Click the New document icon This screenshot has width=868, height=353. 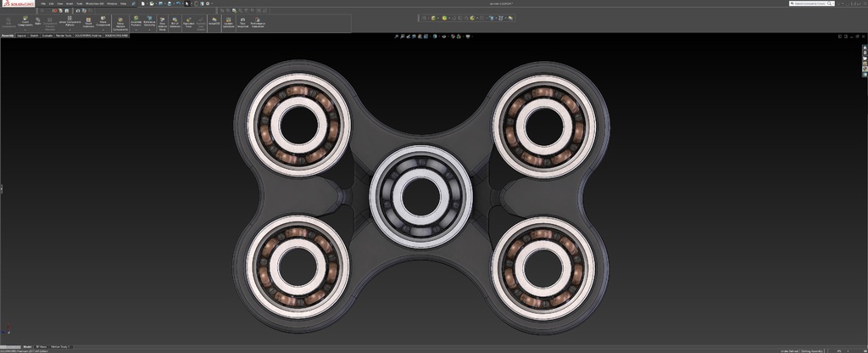tap(142, 3)
